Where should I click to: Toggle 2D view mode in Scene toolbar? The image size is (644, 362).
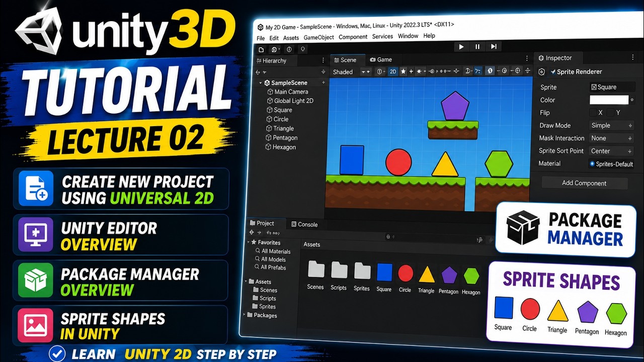(x=393, y=71)
